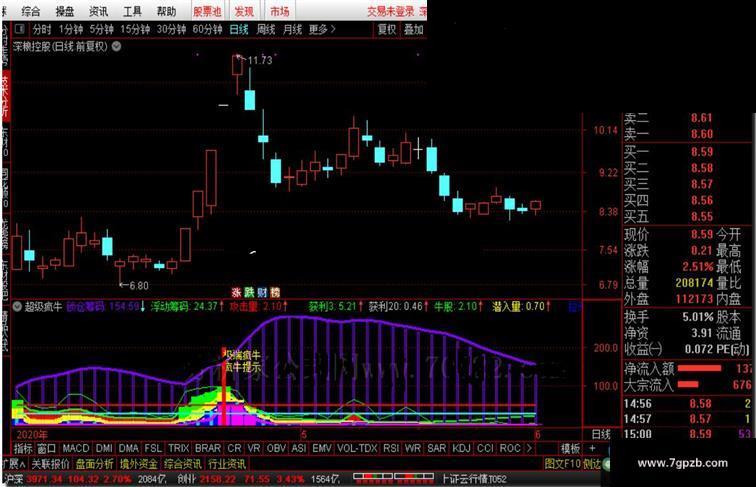
Task: Select the CCI indicator
Action: (485, 448)
